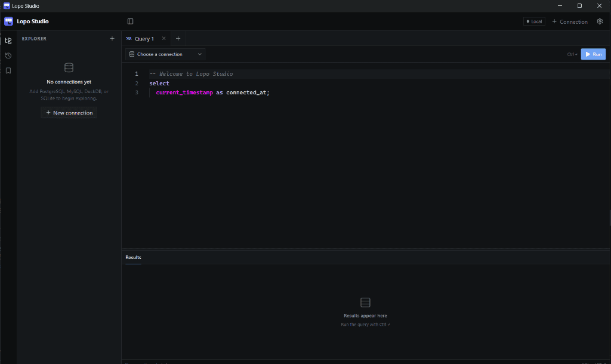Open the saved bookmarks sidebar icon

coord(8,70)
